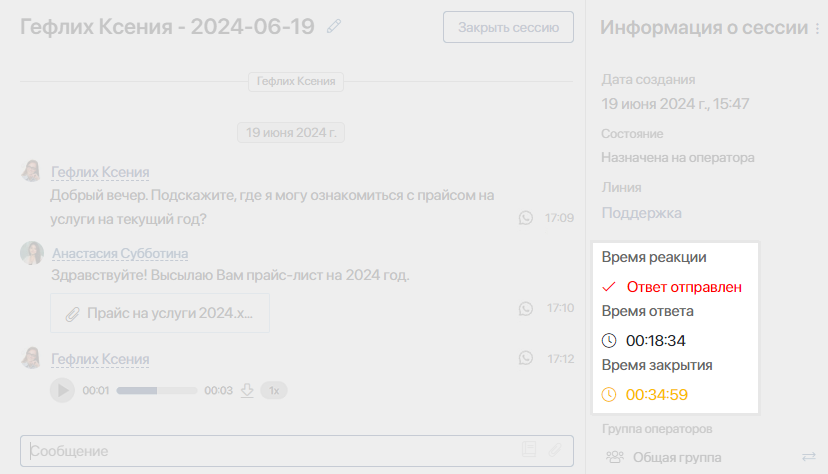Click the Общая группа operator group
This screenshot has height=474, width=828.
pyautogui.click(x=676, y=457)
